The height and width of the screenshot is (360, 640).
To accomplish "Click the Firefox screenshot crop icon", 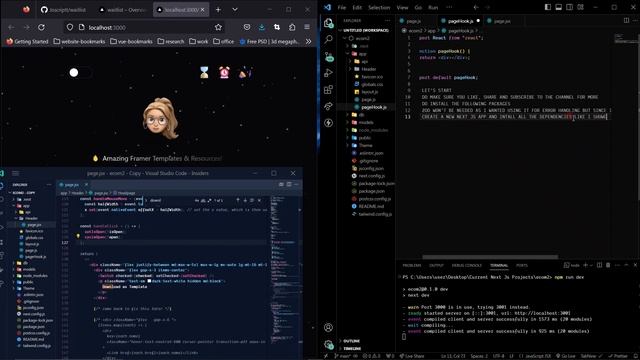I will pyautogui.click(x=277, y=27).
